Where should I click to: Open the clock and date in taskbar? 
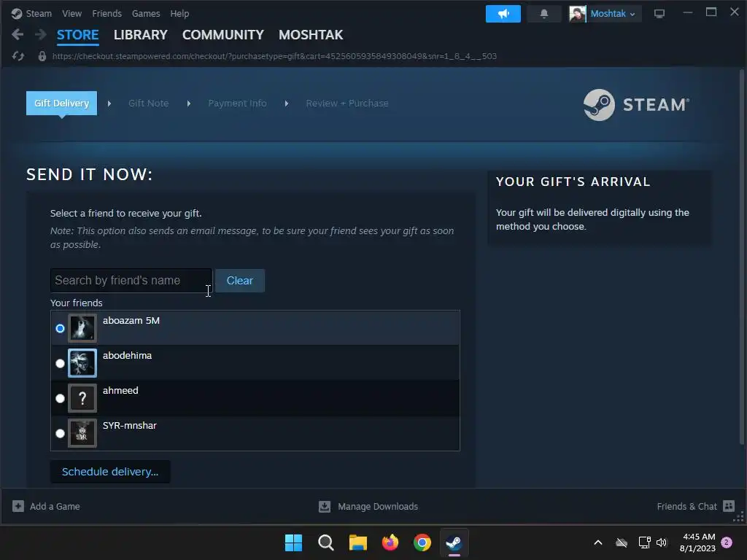[698, 542]
